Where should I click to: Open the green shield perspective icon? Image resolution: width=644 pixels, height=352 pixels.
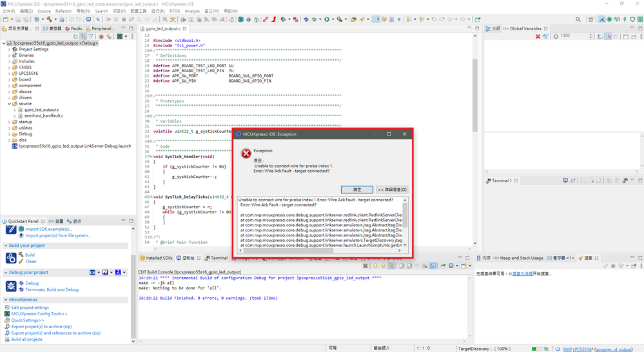(632, 19)
